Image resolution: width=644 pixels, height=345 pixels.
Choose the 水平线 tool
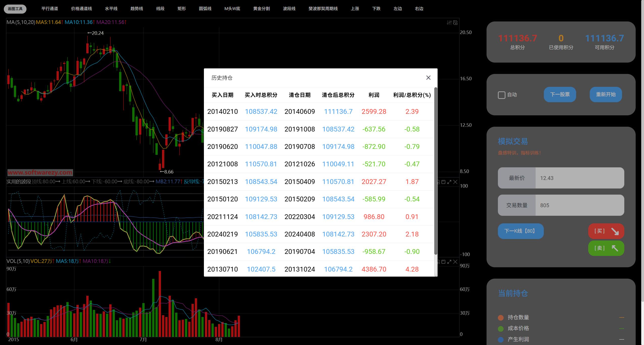pyautogui.click(x=111, y=9)
